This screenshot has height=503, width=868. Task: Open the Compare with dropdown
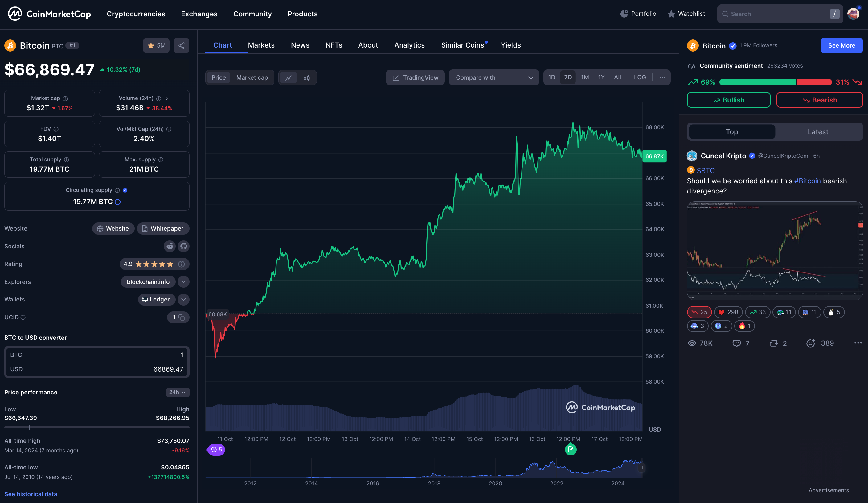click(493, 77)
